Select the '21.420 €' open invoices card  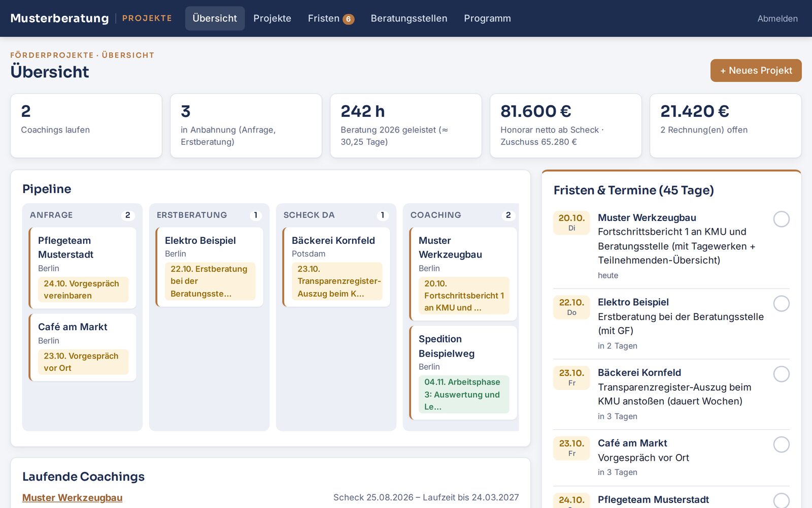coord(726,125)
